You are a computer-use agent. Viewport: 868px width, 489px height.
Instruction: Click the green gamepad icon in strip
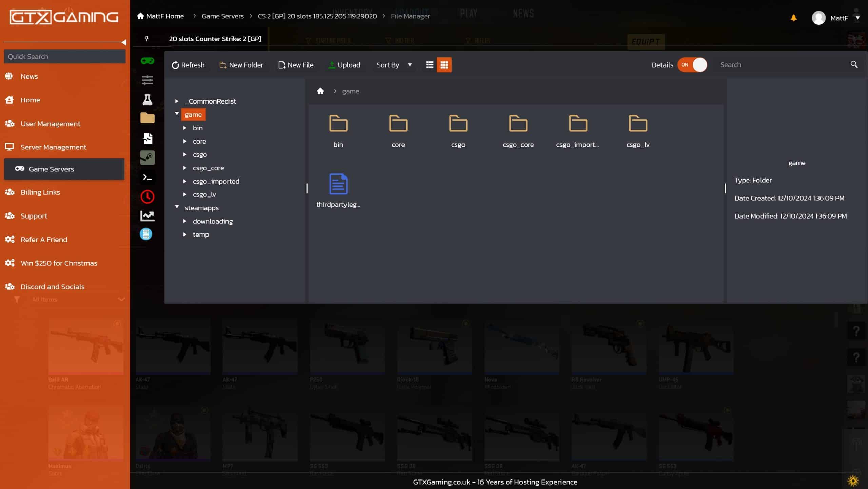[x=147, y=61]
